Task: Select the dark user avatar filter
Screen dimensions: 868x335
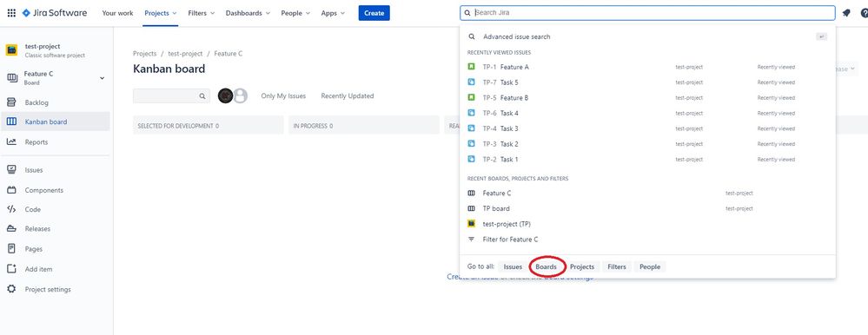Action: [225, 95]
